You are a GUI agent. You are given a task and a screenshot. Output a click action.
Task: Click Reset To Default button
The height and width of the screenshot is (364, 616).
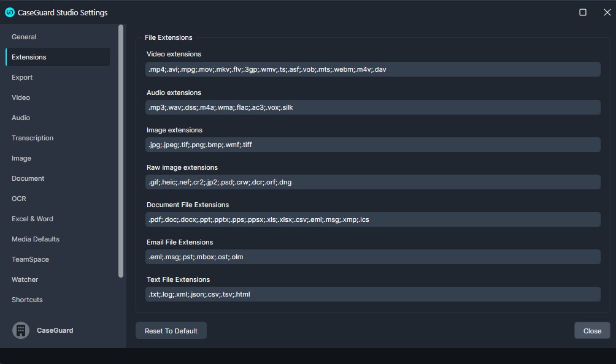click(x=171, y=331)
